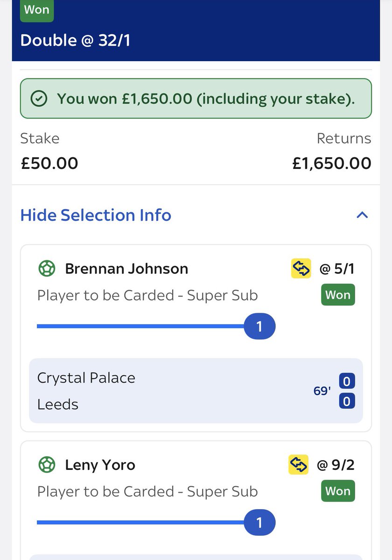Click the Won badge under 9/2 odds

click(338, 491)
